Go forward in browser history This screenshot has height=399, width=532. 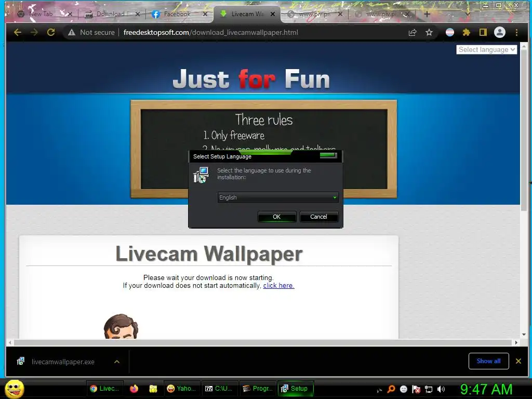(x=34, y=32)
